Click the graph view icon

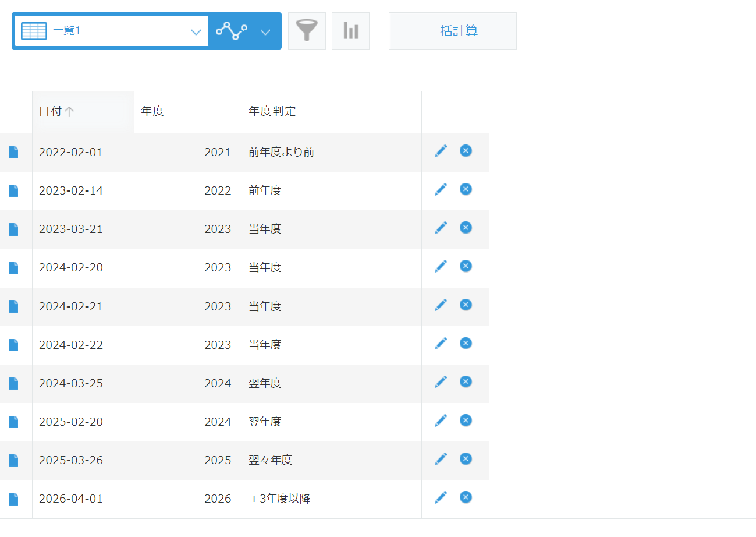[x=232, y=31]
